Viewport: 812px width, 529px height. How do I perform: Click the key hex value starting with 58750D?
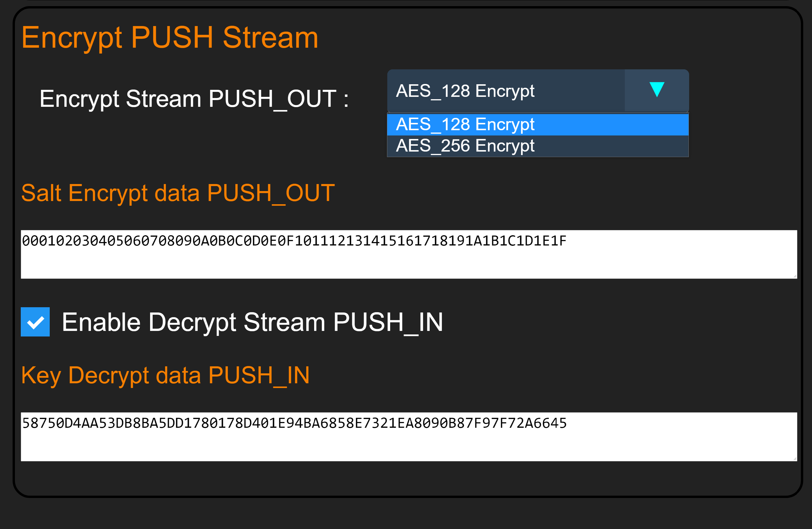coord(293,424)
